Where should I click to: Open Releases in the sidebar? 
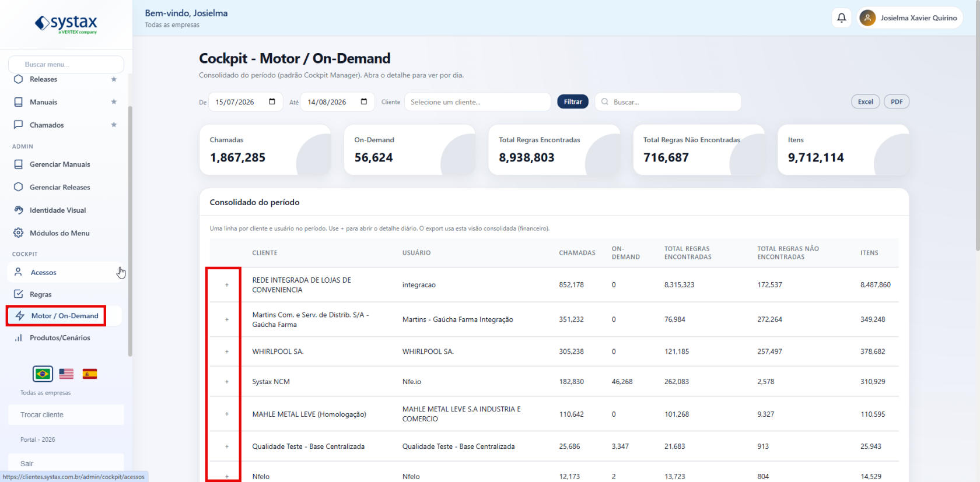click(43, 79)
